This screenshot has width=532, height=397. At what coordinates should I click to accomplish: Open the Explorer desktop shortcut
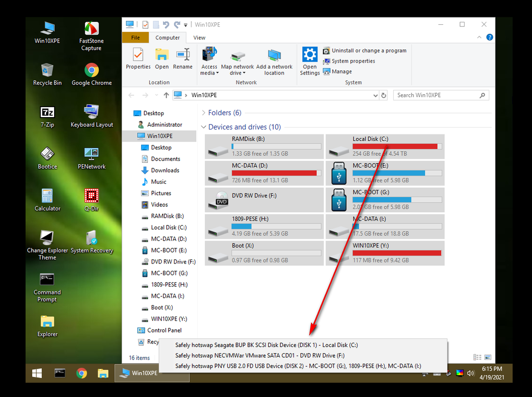[x=47, y=326]
